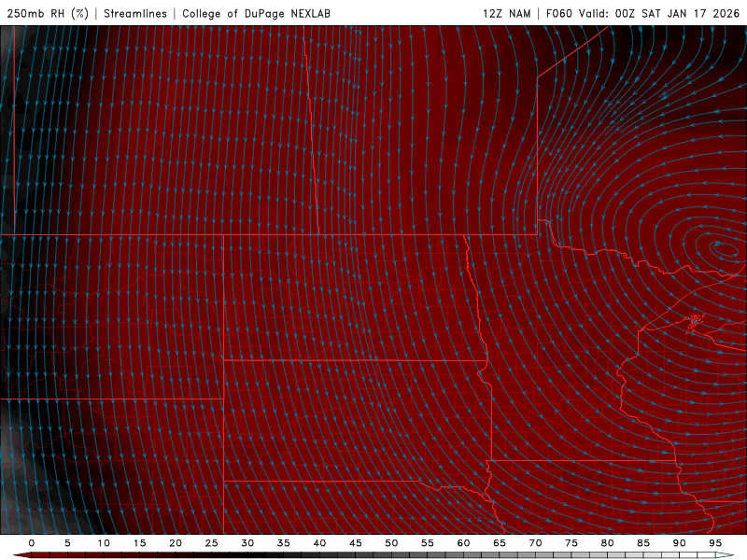The height and width of the screenshot is (560, 747).
Task: Select the 15 label on the color scale
Action: [x=139, y=543]
